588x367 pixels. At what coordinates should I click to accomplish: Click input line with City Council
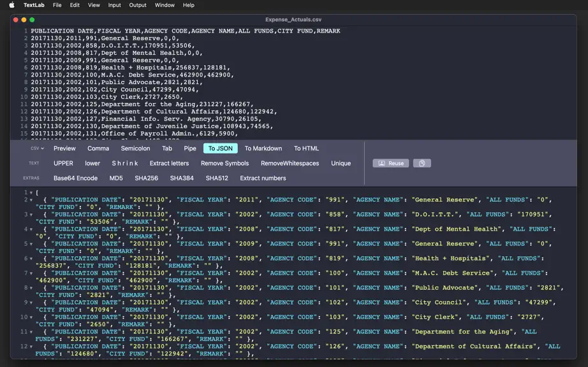click(x=115, y=89)
